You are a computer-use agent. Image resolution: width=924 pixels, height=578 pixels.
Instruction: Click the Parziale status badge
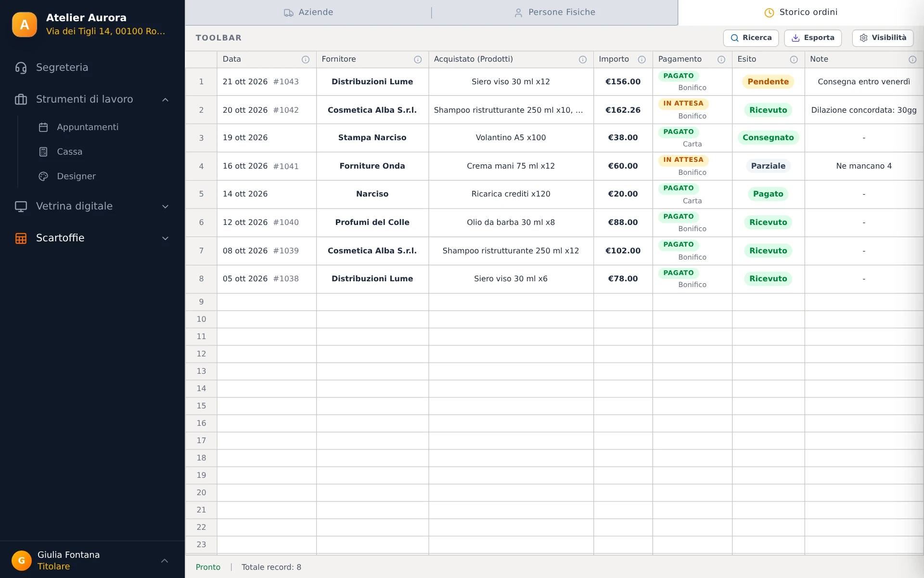tap(768, 166)
